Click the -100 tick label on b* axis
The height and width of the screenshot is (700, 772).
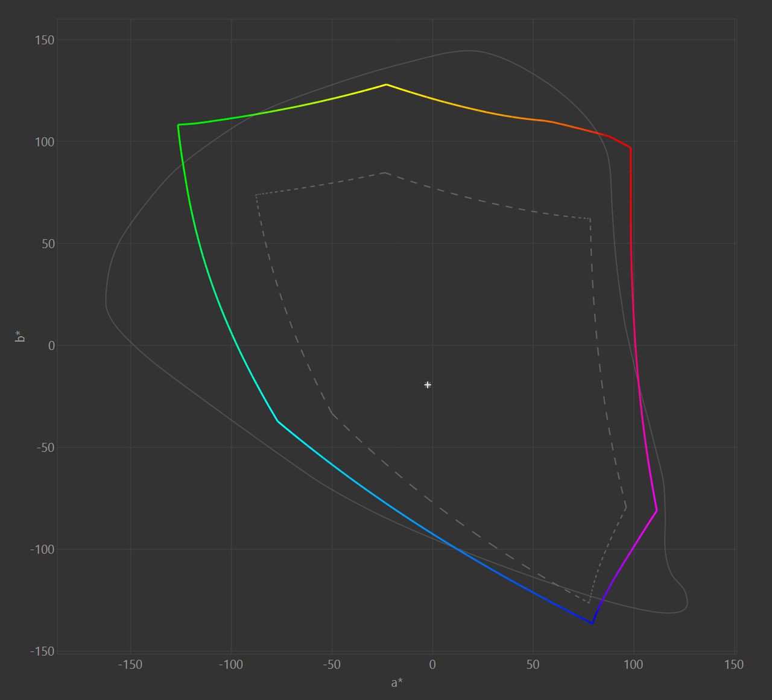42,549
